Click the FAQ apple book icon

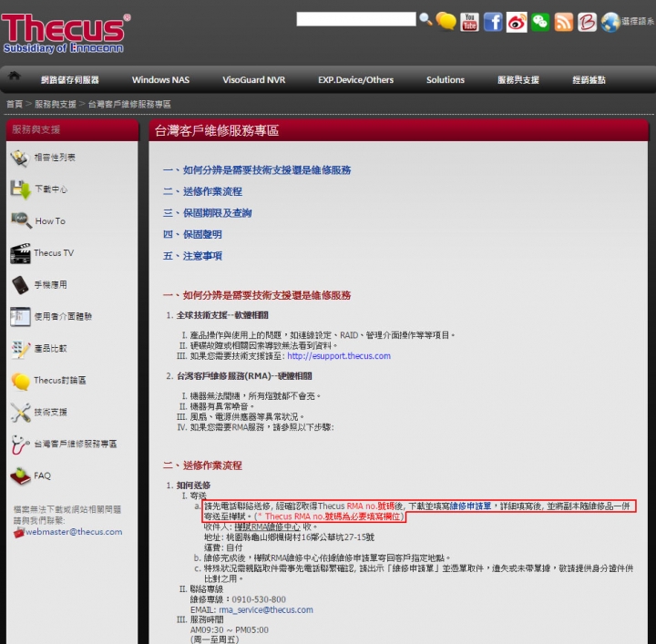click(20, 476)
